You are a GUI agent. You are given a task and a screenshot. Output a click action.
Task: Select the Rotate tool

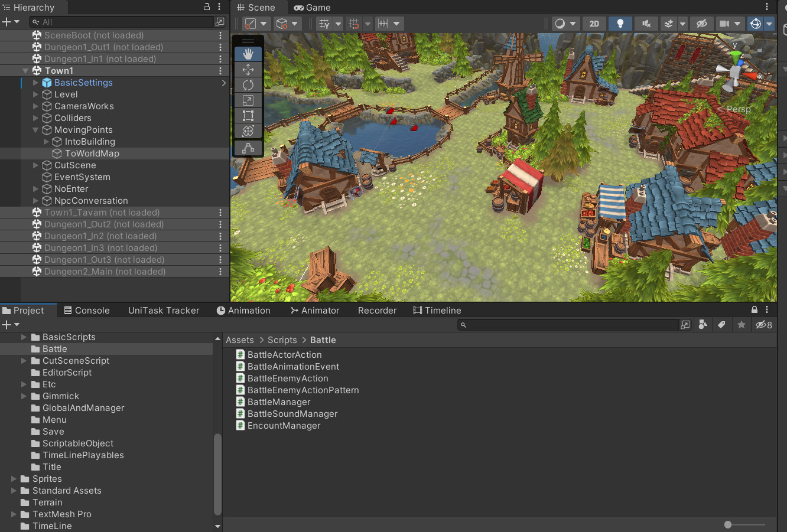tap(248, 84)
